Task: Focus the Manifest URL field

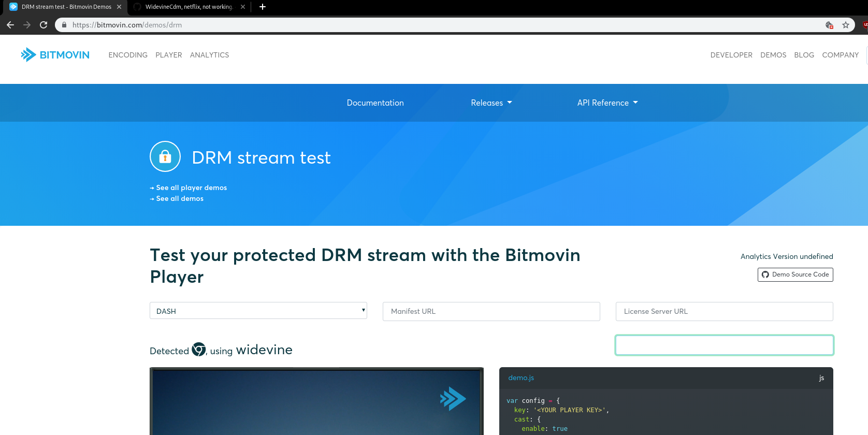Action: pyautogui.click(x=491, y=311)
